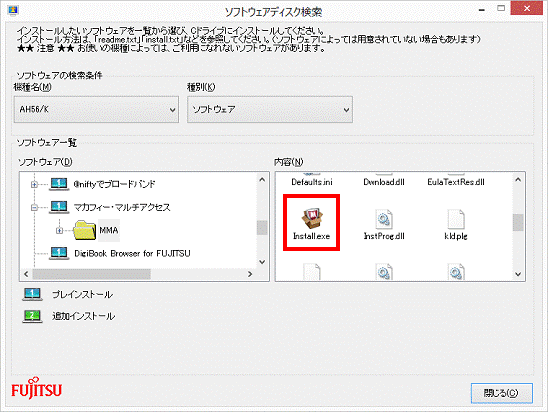Screen dimensions: 548x412
Task: Expand the MMA folder node
Action: pyautogui.click(x=59, y=230)
